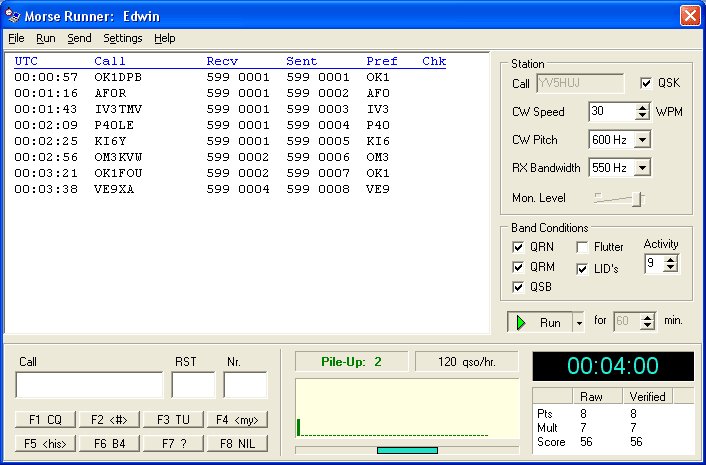This screenshot has width=706, height=465.
Task: Click the Morse Runner title bar icon
Action: [12, 16]
